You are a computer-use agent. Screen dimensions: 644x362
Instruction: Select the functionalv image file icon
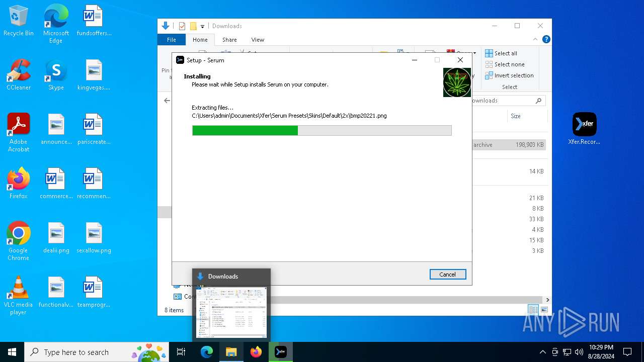(x=56, y=293)
